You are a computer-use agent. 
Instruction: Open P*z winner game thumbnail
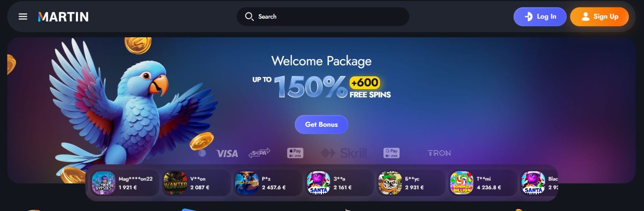247,183
